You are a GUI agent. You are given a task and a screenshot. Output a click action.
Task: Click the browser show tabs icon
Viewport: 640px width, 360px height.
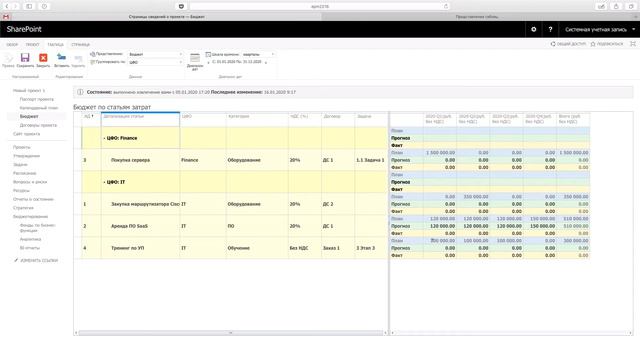pyautogui.click(x=631, y=6)
